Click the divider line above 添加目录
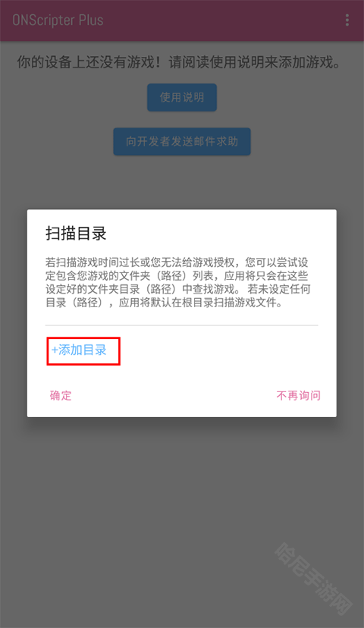This screenshot has height=628, width=364. [x=181, y=325]
